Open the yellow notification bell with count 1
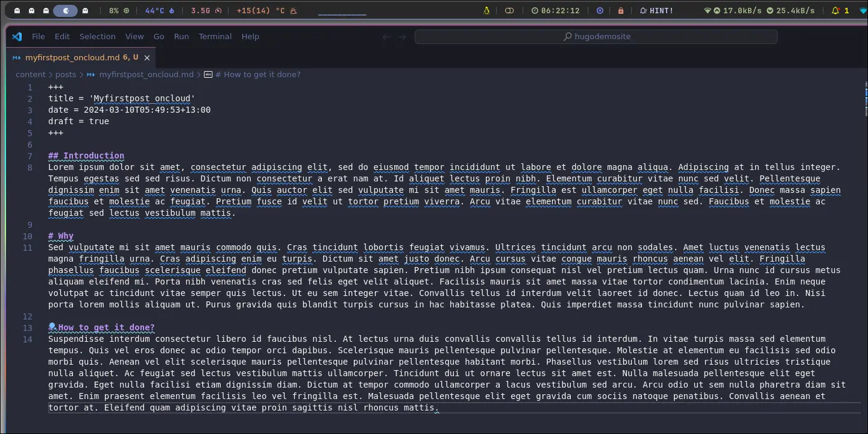This screenshot has height=434, width=868. click(840, 10)
